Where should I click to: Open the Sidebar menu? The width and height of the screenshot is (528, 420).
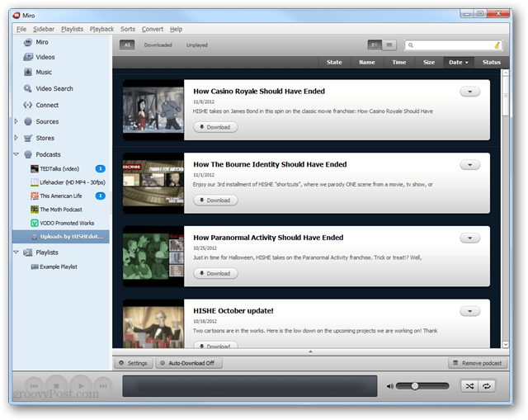(x=44, y=29)
